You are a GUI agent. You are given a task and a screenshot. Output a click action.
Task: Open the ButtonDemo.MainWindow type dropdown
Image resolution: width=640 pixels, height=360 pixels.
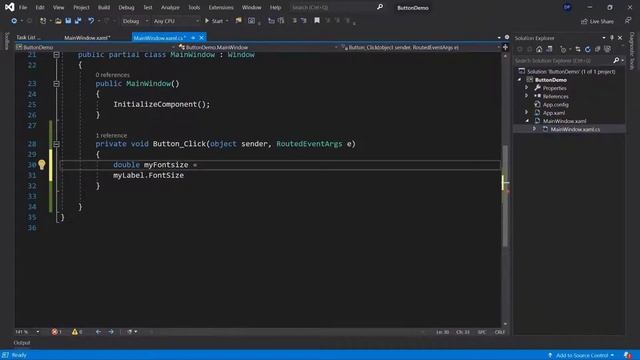[258, 47]
